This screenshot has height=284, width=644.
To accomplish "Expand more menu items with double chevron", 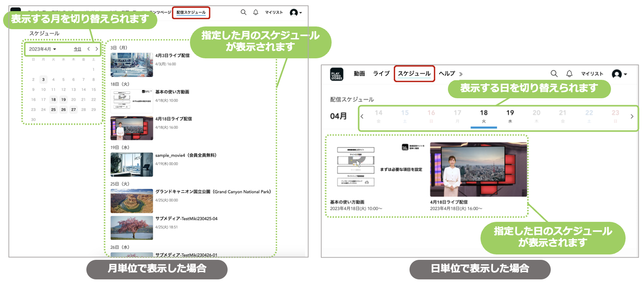I will (x=461, y=74).
